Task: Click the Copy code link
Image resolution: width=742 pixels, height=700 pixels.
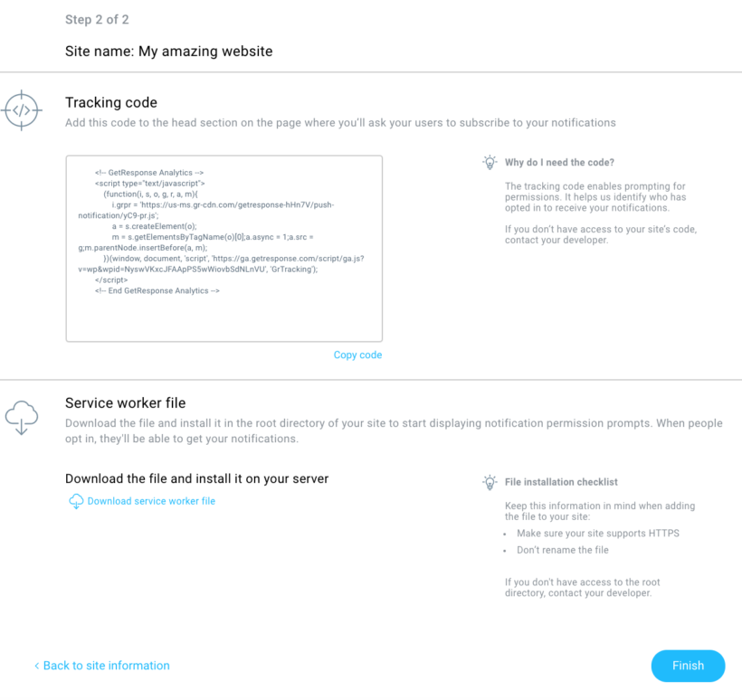Action: (x=357, y=355)
